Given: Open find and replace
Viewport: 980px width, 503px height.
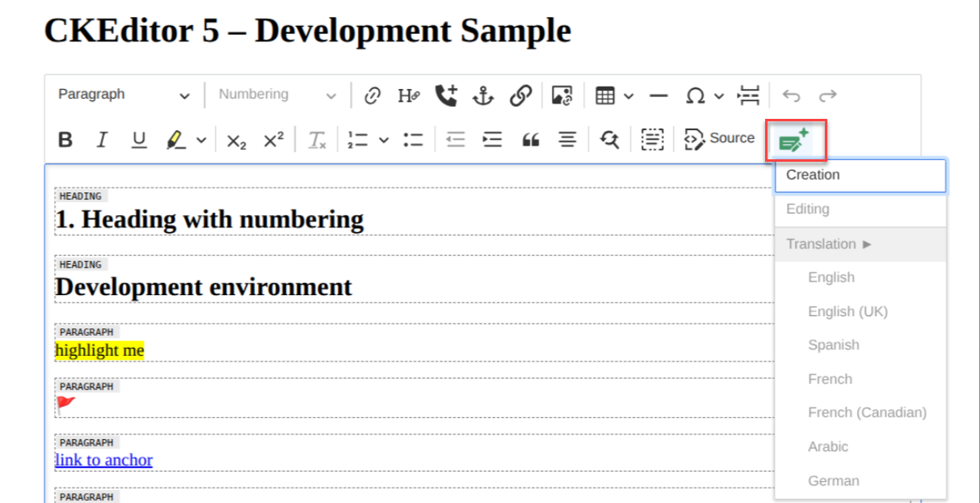Looking at the screenshot, I should [x=610, y=140].
